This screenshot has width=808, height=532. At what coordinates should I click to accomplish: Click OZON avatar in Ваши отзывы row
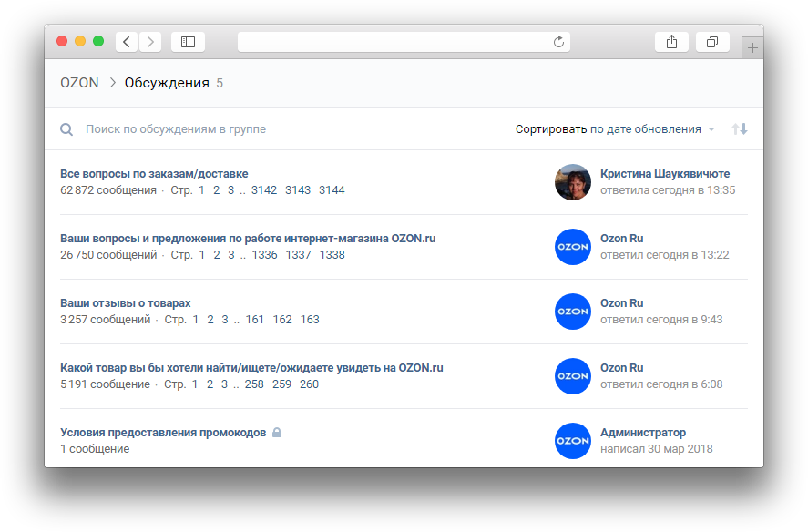pos(572,312)
